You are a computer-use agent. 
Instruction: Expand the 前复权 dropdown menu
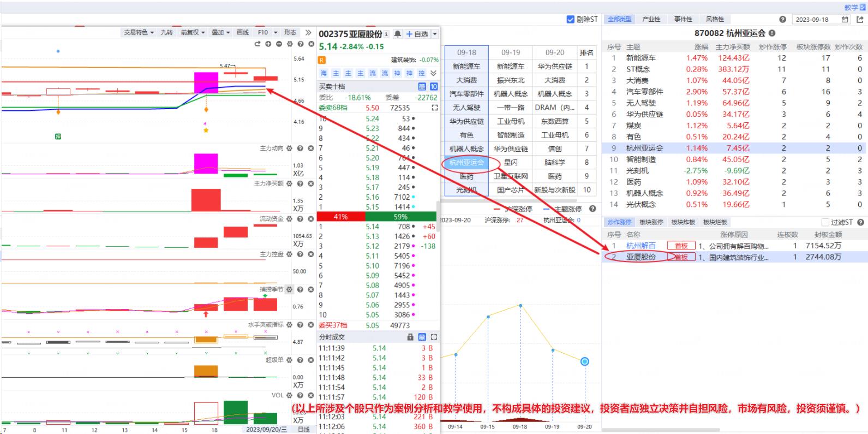pyautogui.click(x=193, y=33)
